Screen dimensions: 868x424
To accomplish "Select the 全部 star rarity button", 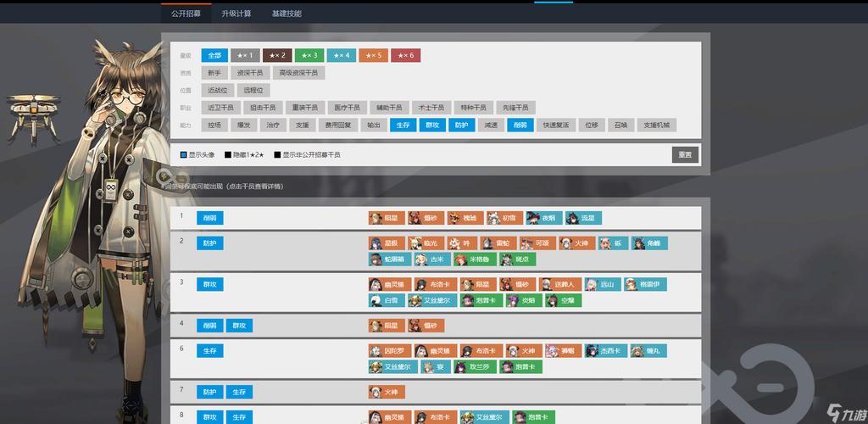I will pyautogui.click(x=214, y=55).
